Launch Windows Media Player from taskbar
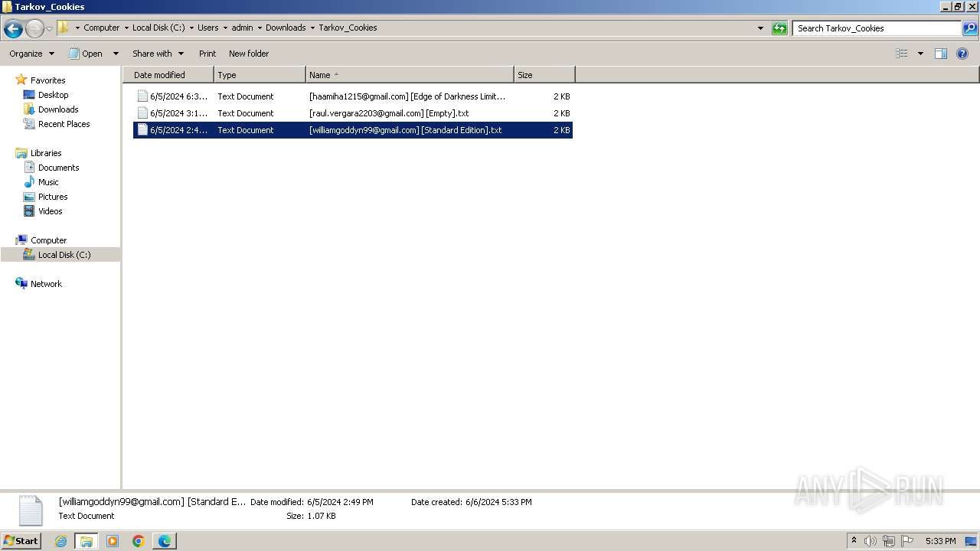Viewport: 980px width, 551px height. (113, 541)
